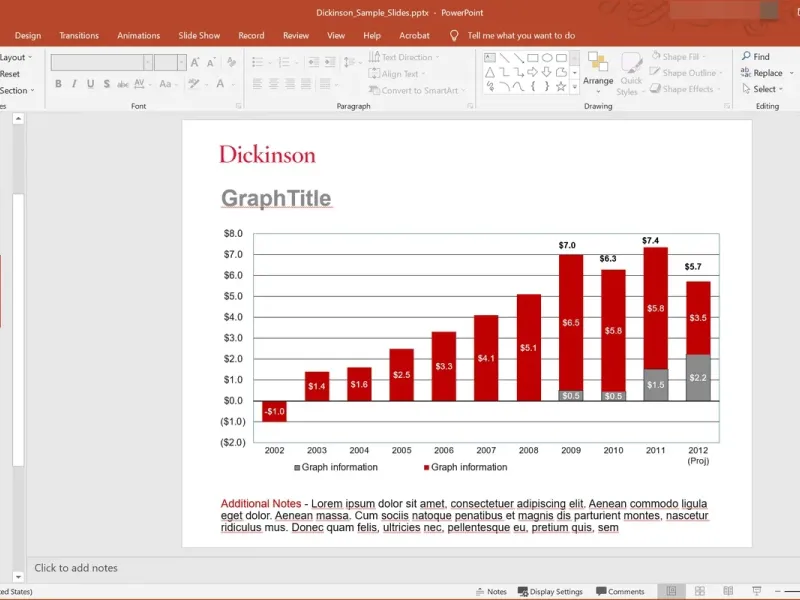The height and width of the screenshot is (600, 800).
Task: Select the 5-Point Star shape
Action: click(x=561, y=86)
